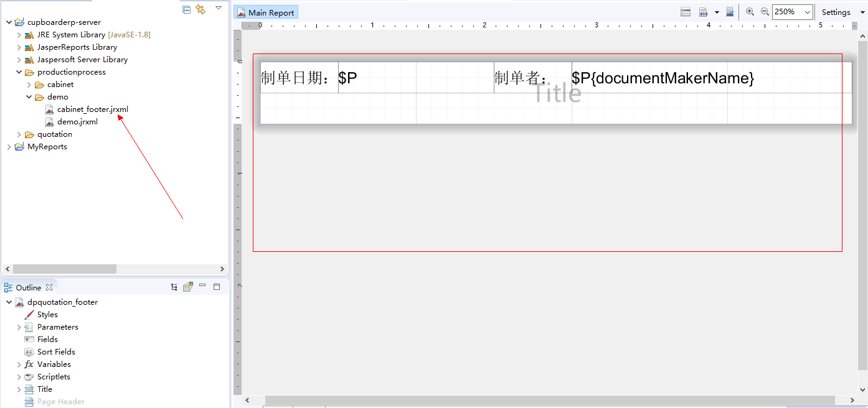Screen dimensions: 868x408
Task: Collapse the cupboarderp-server project node
Action: tap(9, 22)
